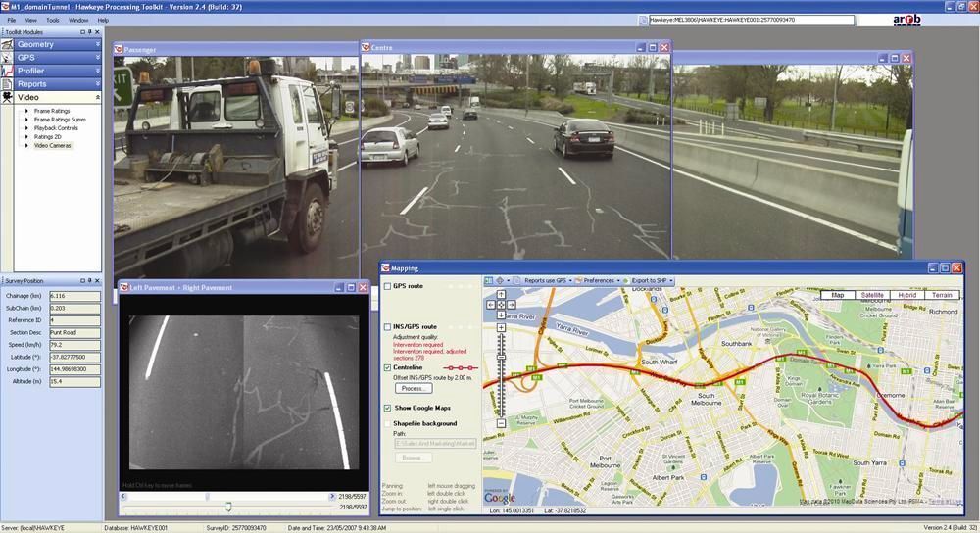Click the GPS module satellite icon

click(x=7, y=58)
